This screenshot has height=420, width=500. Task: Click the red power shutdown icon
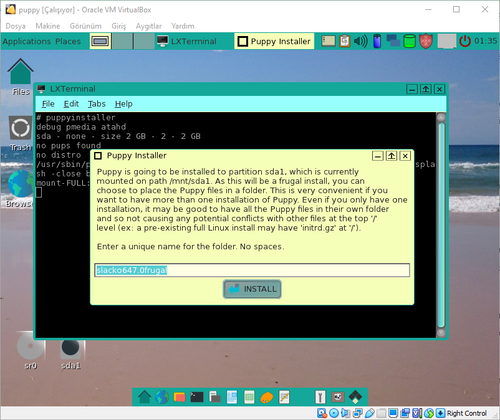pos(465,41)
